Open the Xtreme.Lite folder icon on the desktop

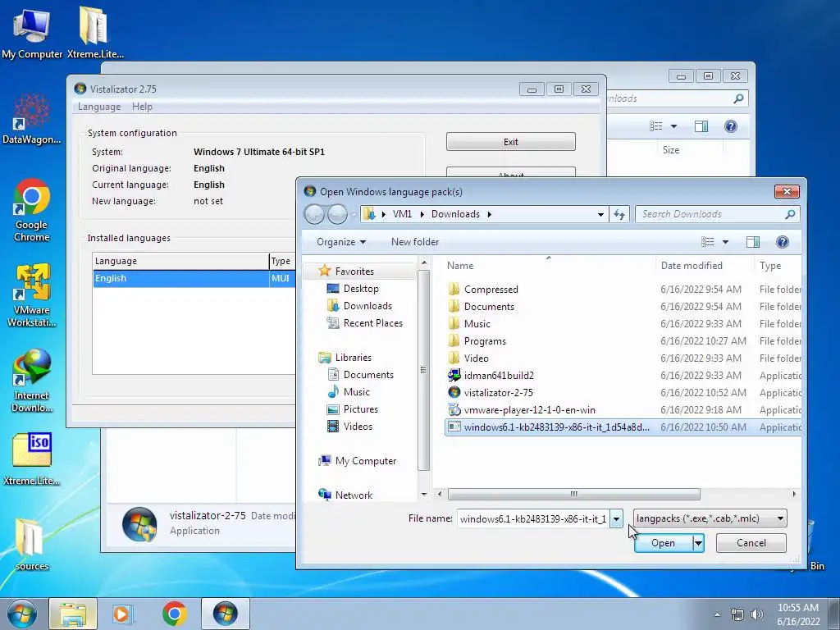[95, 33]
